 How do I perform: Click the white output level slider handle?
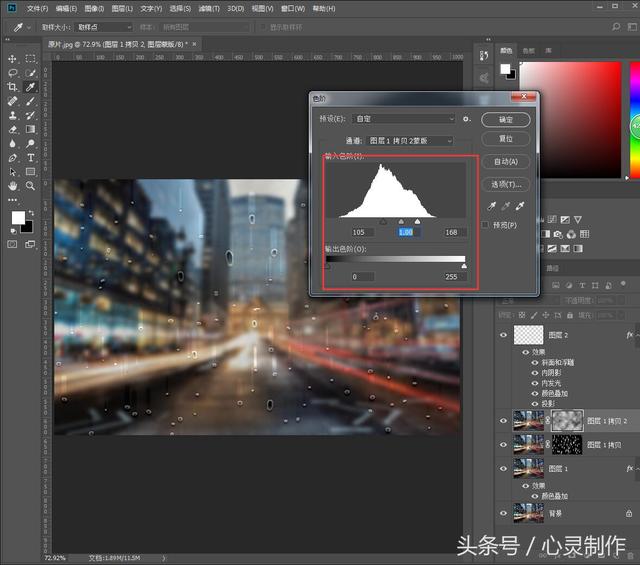point(463,266)
